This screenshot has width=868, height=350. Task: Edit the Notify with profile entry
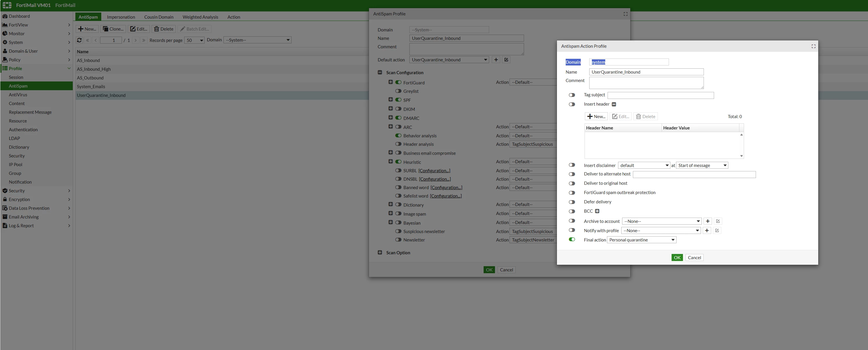tap(717, 230)
